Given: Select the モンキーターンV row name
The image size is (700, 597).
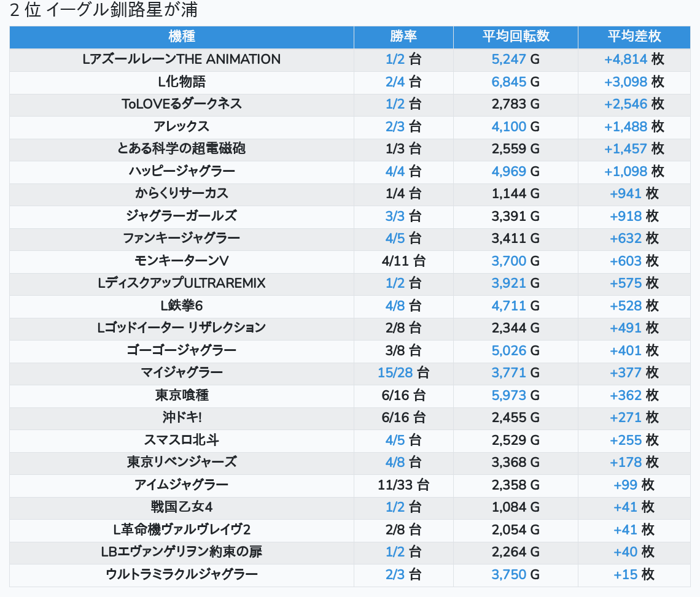Looking at the screenshot, I should (182, 261).
